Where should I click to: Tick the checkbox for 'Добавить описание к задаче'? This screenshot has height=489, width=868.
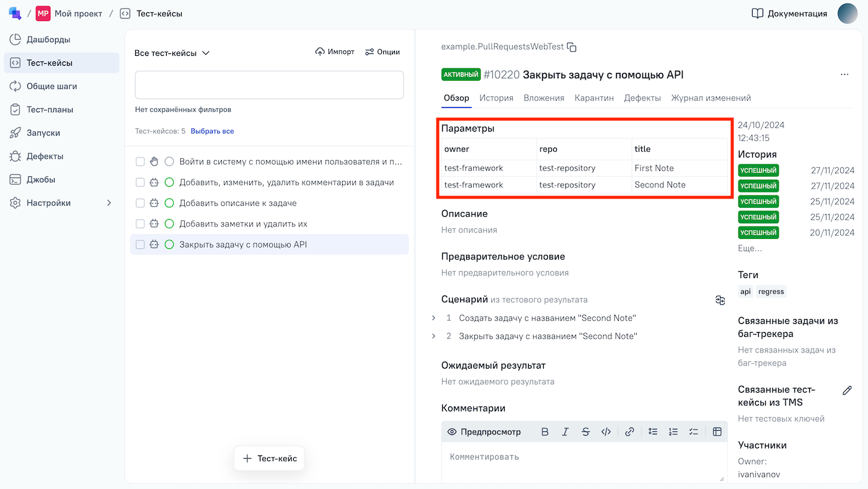pyautogui.click(x=140, y=203)
